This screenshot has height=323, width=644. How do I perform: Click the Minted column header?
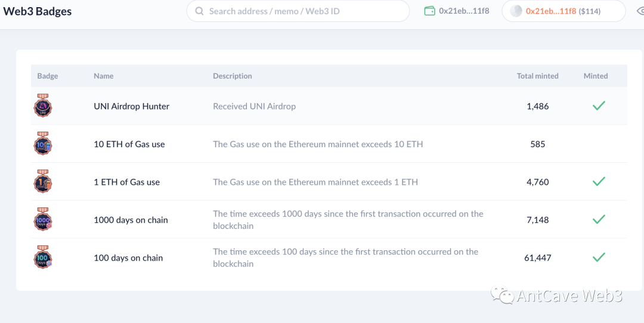coord(595,76)
